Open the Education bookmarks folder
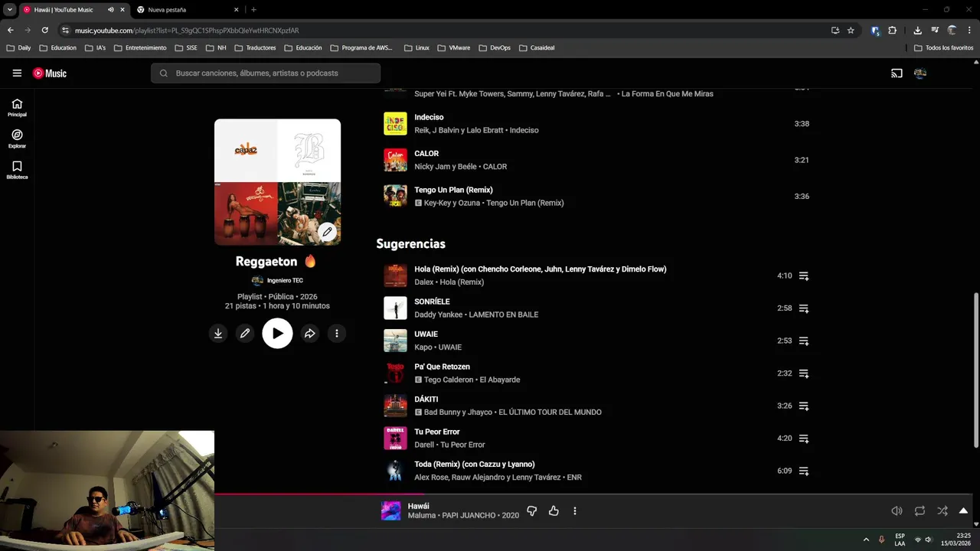 click(58, 47)
